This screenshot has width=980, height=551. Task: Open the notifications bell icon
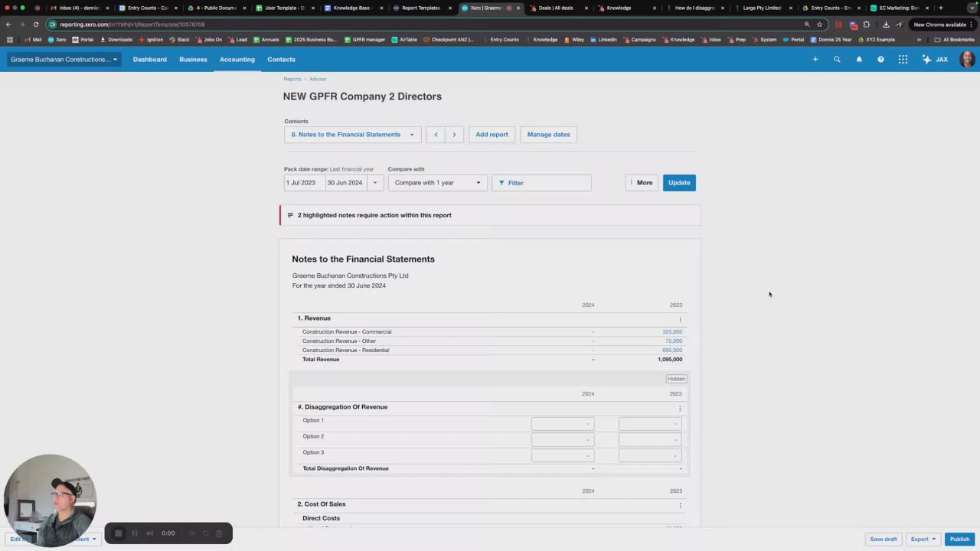859,59
